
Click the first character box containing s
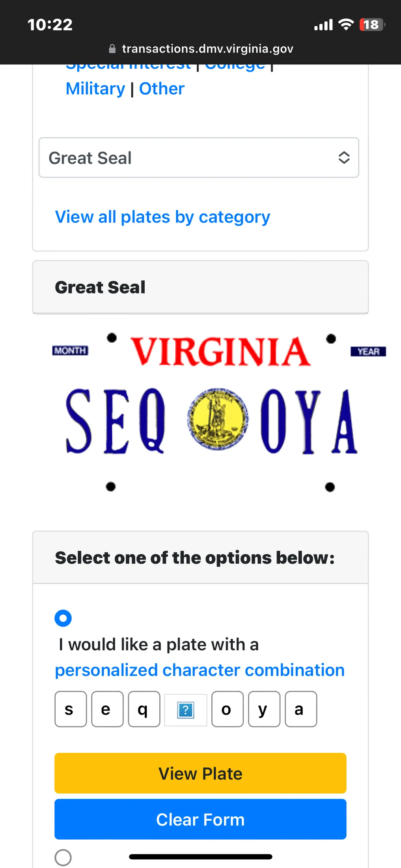pyautogui.click(x=71, y=709)
